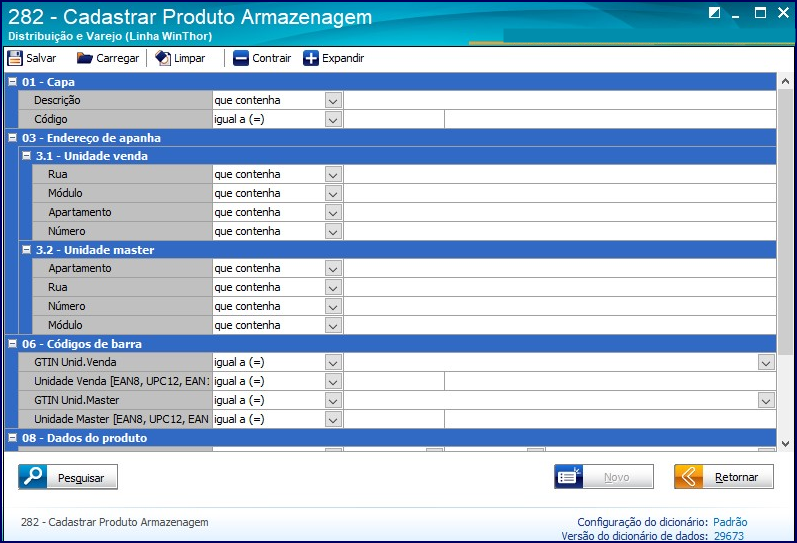Click the Contrair toolbar label

[x=271, y=58]
